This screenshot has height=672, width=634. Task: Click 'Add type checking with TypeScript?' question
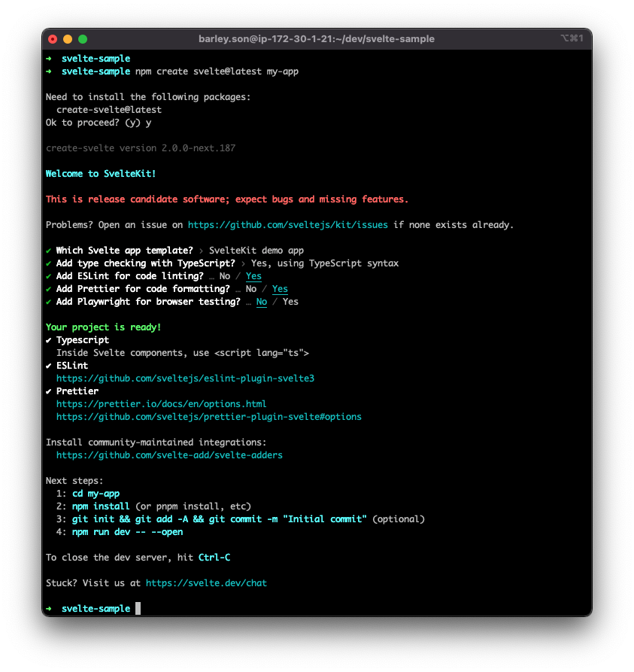[x=146, y=263]
